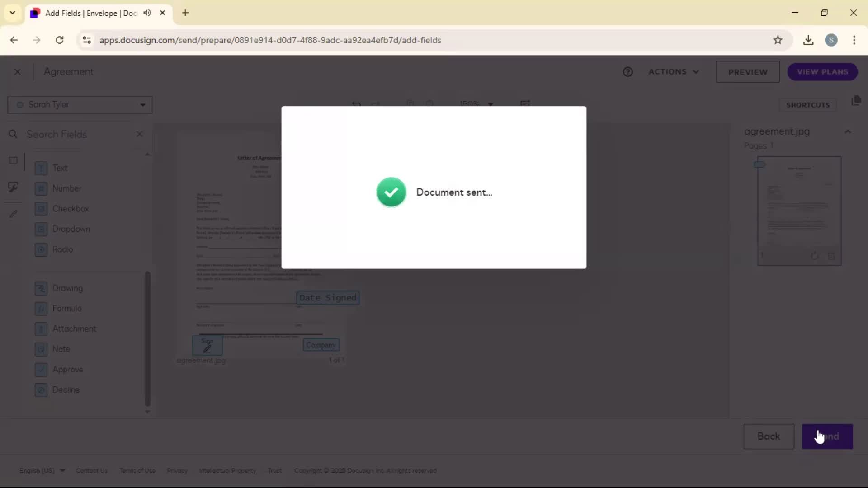Select the agreement.jpg page thumbnail
Screen dimensions: 868x488
point(799,210)
